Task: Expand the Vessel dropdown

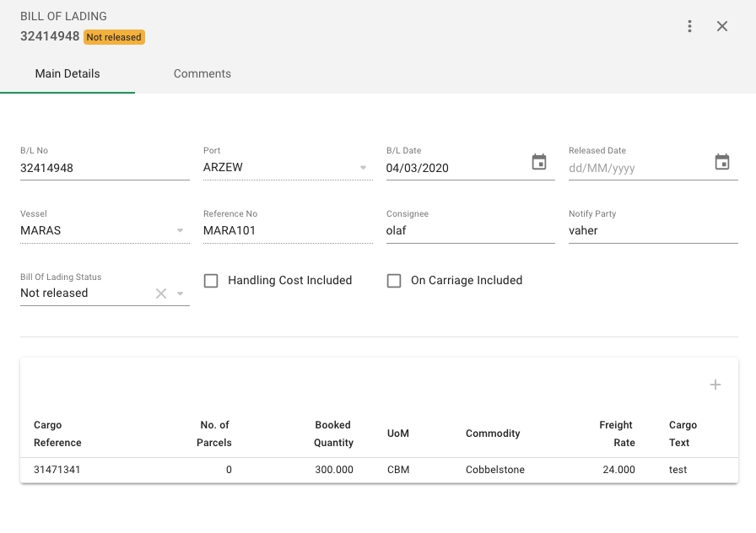Action: click(x=181, y=230)
